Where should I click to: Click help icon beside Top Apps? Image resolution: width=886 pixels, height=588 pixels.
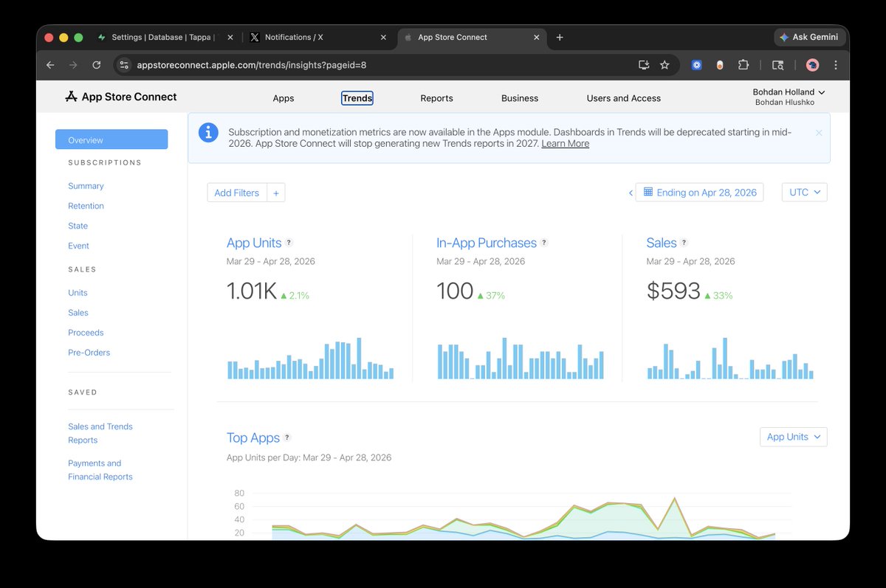[287, 437]
